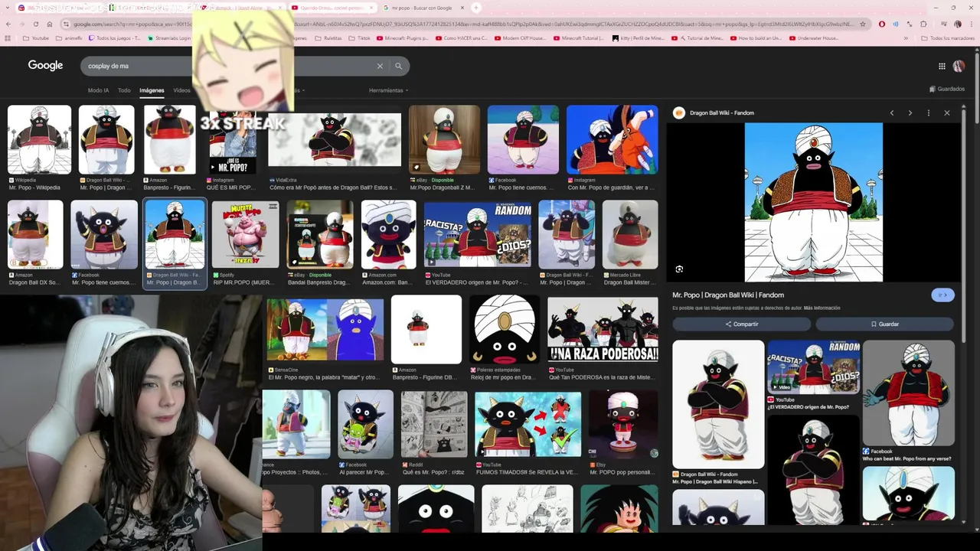Click the Compartir button
Screen dimensions: 980x551
[x=741, y=324]
